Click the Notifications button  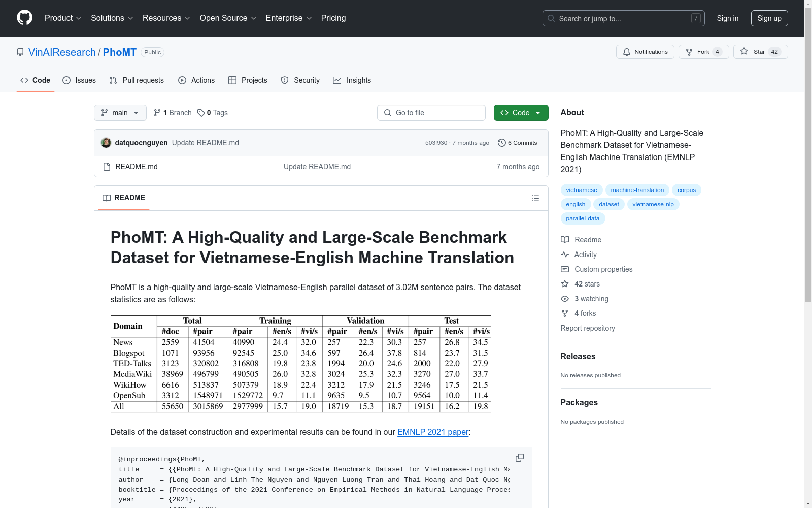645,52
